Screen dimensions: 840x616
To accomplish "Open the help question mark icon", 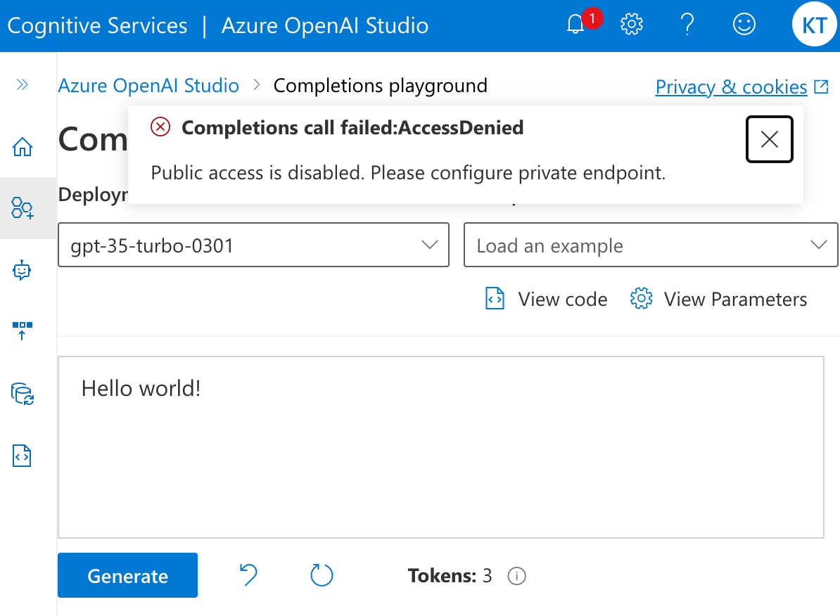I will pos(687,24).
